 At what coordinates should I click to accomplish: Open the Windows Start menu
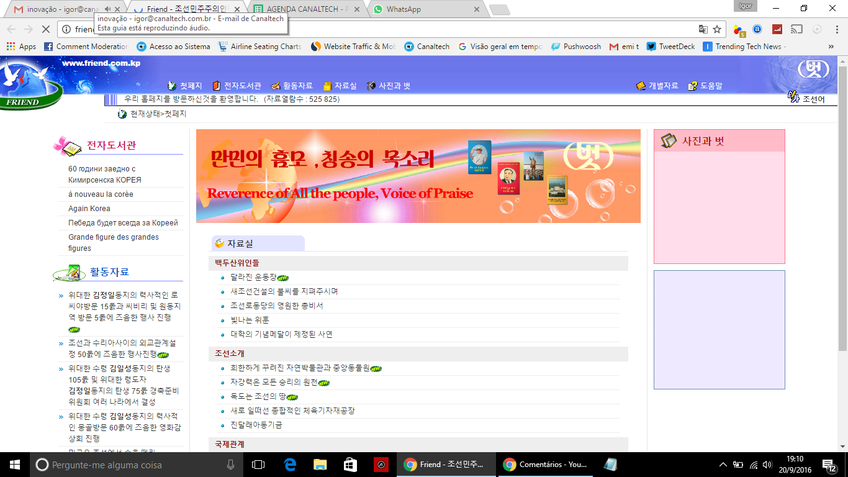point(15,465)
